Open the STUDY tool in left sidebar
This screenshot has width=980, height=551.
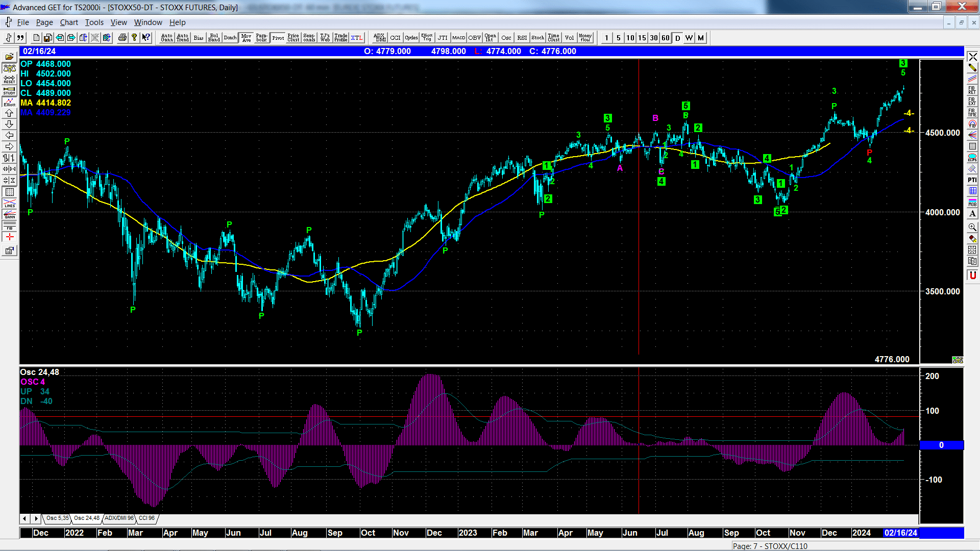(9, 91)
